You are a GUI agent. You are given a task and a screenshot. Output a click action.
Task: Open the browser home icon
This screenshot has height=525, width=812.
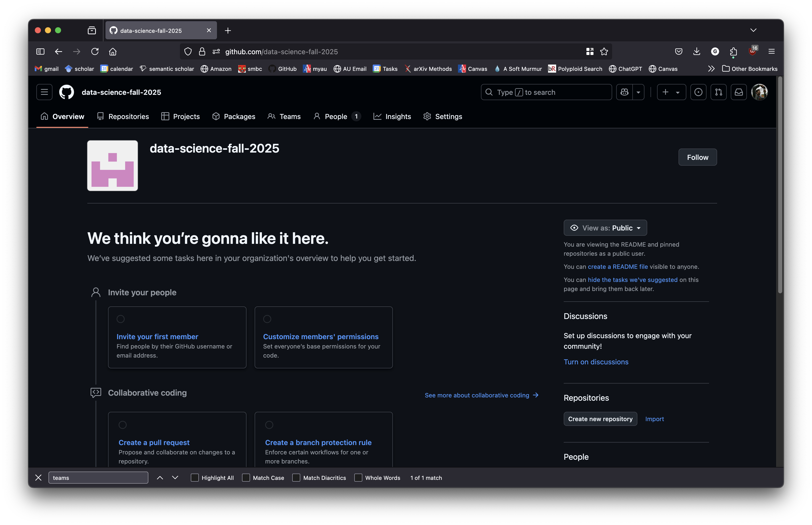113,51
